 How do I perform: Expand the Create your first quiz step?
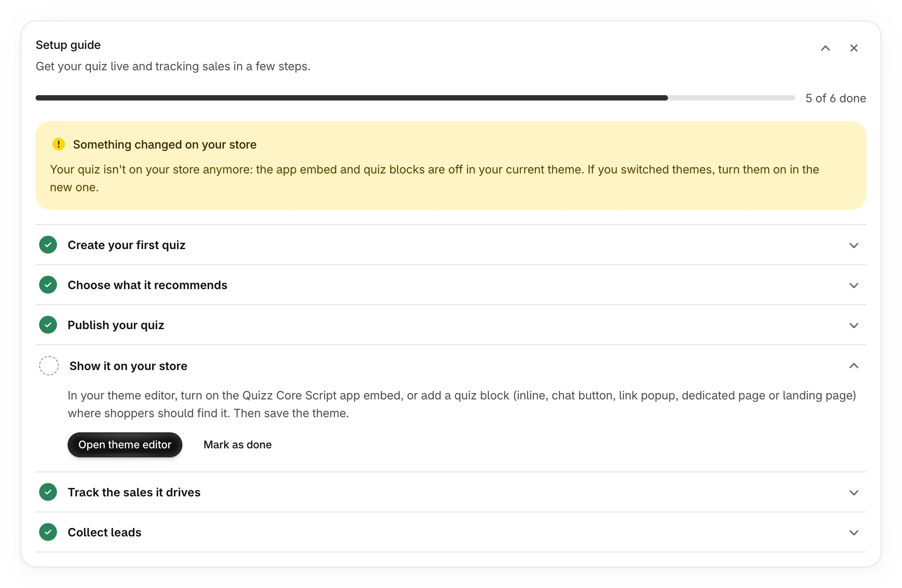coord(854,245)
